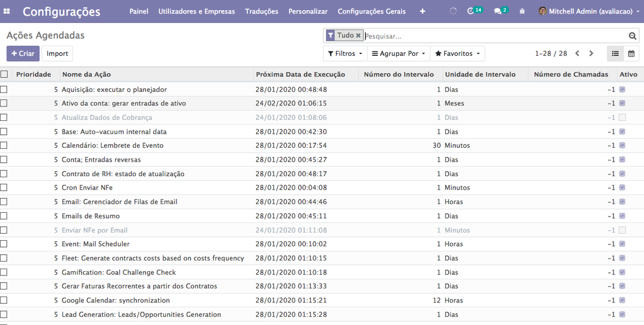
Task: Open Utilizadores e Empresas menu
Action: pos(197,11)
